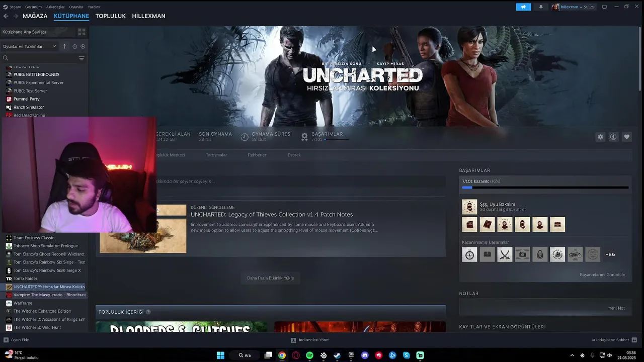Open the advanced filter options icon

(x=82, y=58)
